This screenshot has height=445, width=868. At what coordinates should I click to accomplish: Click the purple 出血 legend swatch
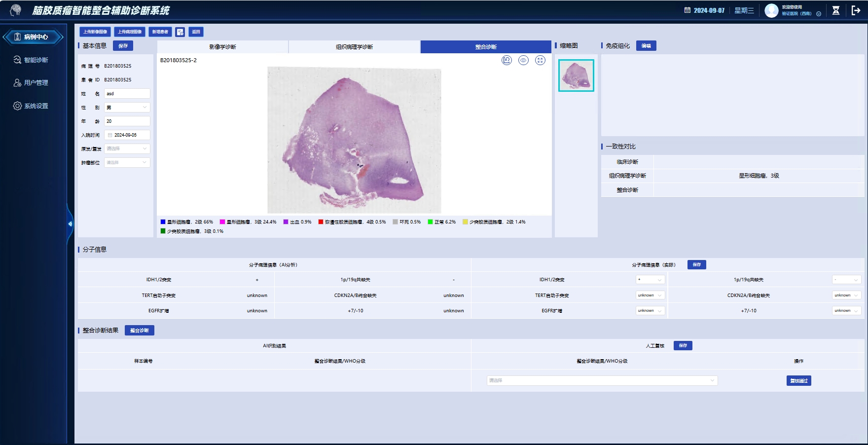[286, 222]
